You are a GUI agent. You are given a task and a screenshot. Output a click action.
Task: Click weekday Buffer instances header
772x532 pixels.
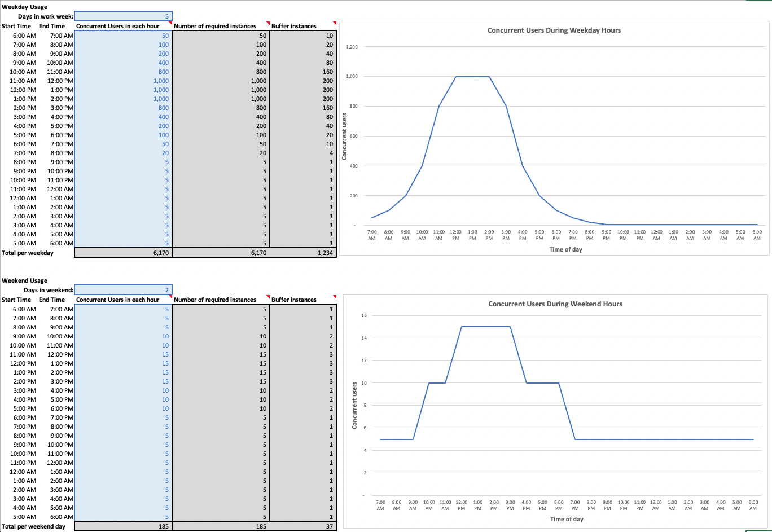(x=294, y=26)
